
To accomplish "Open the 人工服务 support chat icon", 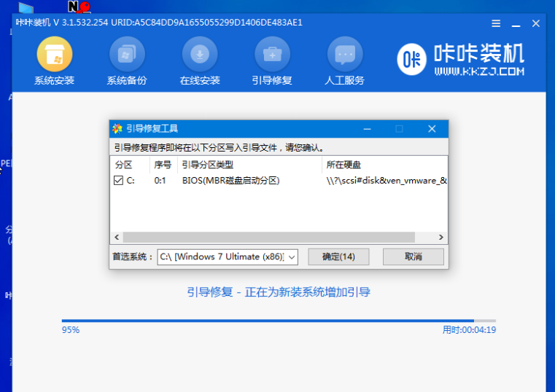I will pos(345,55).
